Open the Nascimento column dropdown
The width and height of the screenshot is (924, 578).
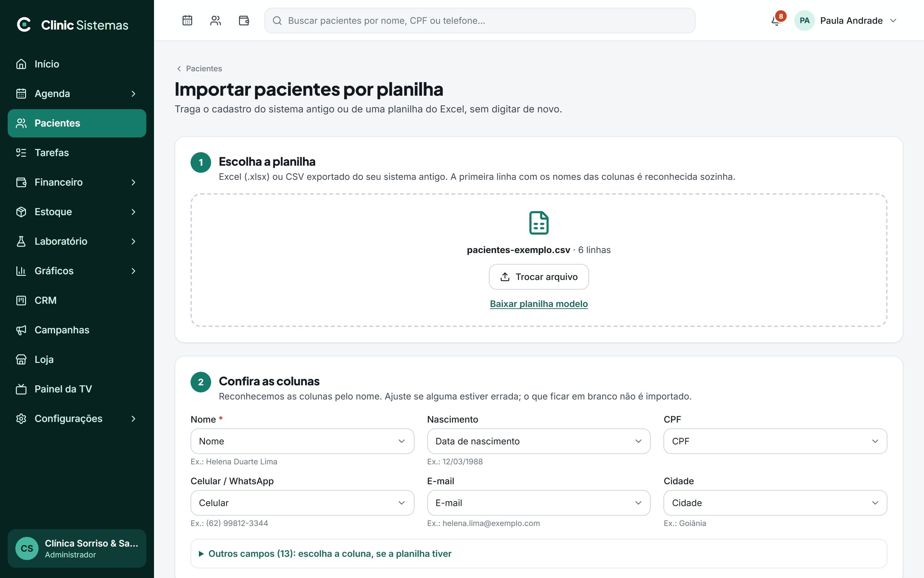[538, 441]
